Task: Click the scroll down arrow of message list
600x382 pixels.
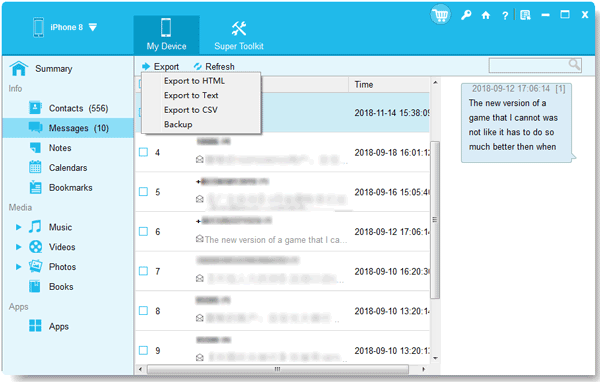Action: (435, 358)
